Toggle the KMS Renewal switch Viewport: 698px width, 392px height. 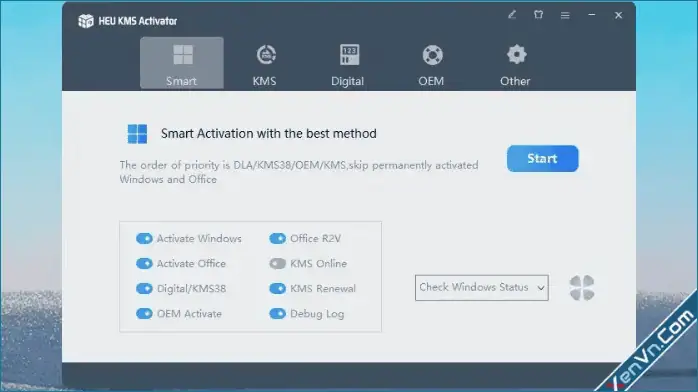[x=277, y=288]
